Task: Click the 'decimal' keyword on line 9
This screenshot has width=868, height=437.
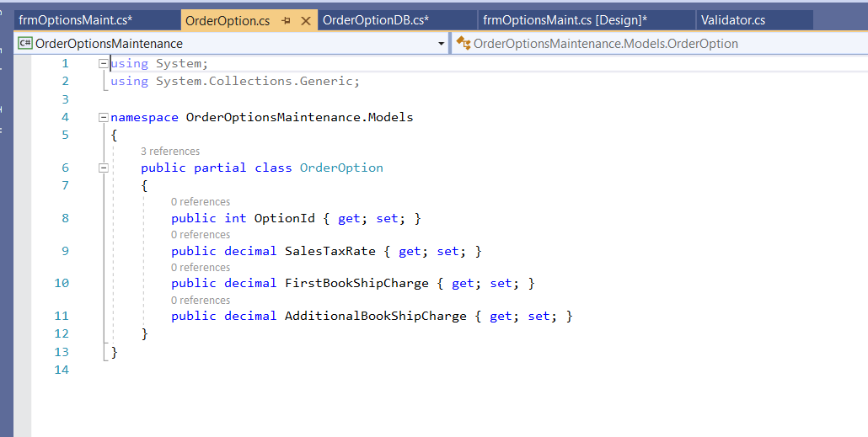Action: pyautogui.click(x=250, y=251)
